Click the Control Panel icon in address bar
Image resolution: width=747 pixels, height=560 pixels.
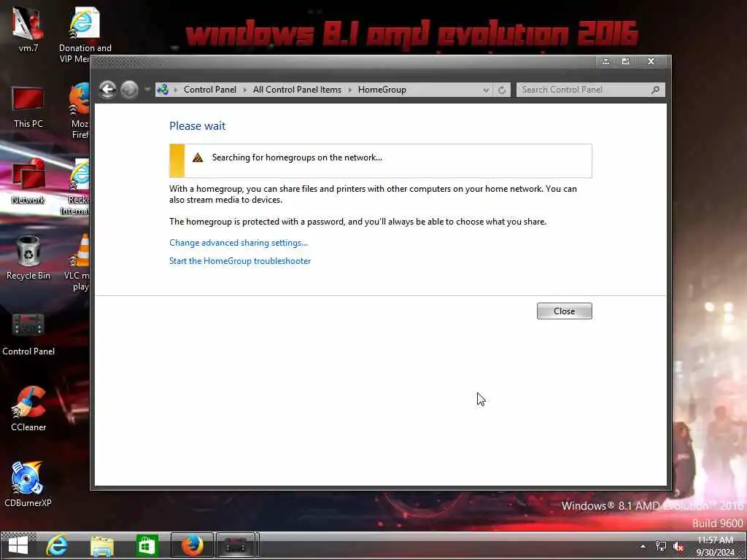[163, 90]
